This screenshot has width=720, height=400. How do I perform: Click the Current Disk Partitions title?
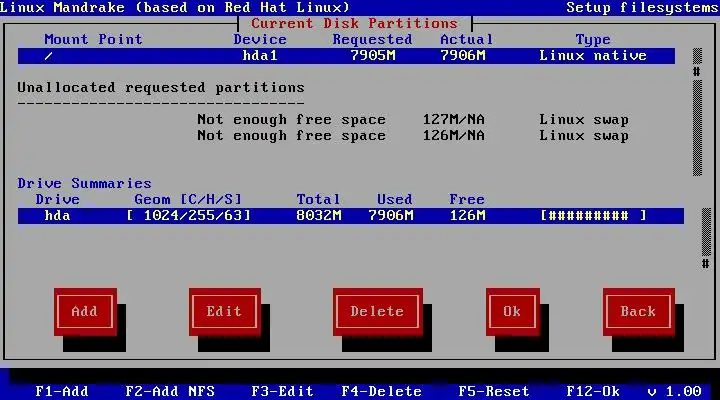(354, 23)
